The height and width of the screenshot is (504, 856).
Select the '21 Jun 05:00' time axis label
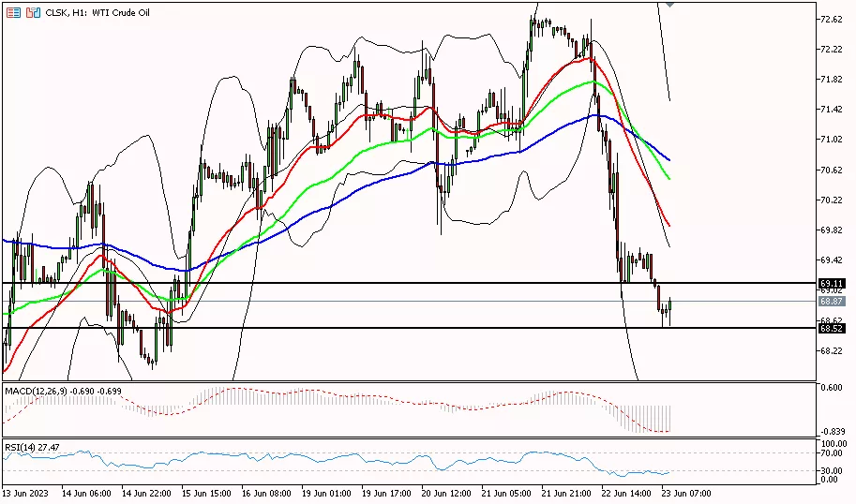tap(506, 493)
